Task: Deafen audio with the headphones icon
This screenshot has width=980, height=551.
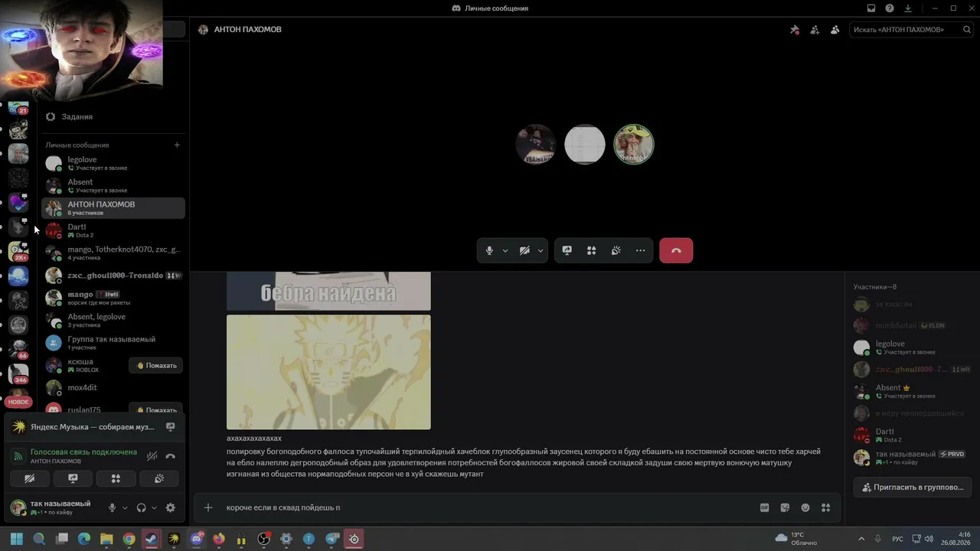Action: click(x=142, y=507)
